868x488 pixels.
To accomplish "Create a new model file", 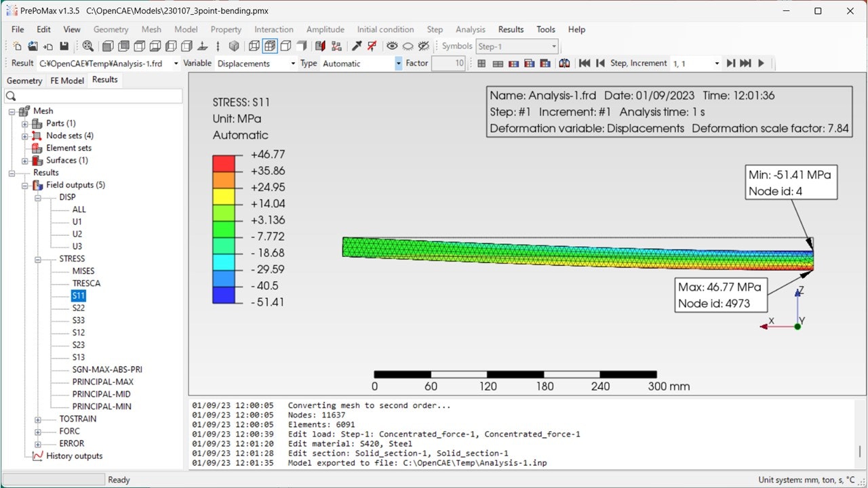I will click(16, 46).
